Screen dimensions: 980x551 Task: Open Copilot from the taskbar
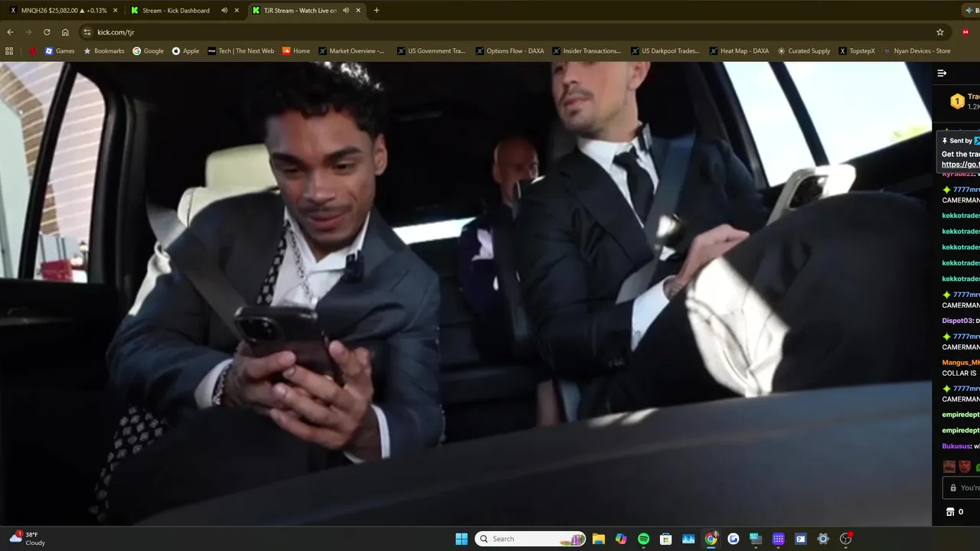pos(621,539)
